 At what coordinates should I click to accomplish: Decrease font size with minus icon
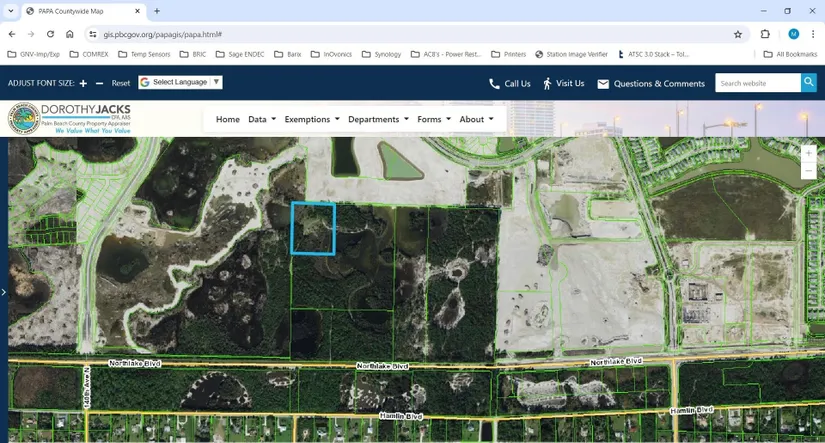(x=99, y=83)
